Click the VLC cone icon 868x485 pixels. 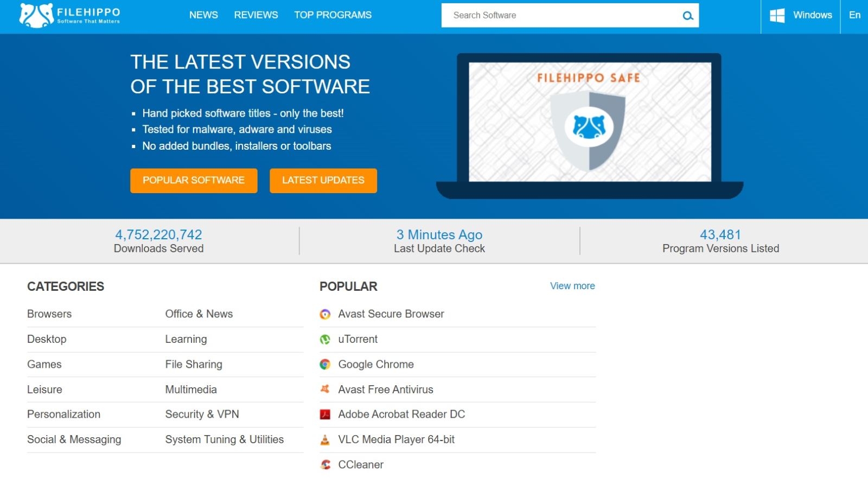325,440
